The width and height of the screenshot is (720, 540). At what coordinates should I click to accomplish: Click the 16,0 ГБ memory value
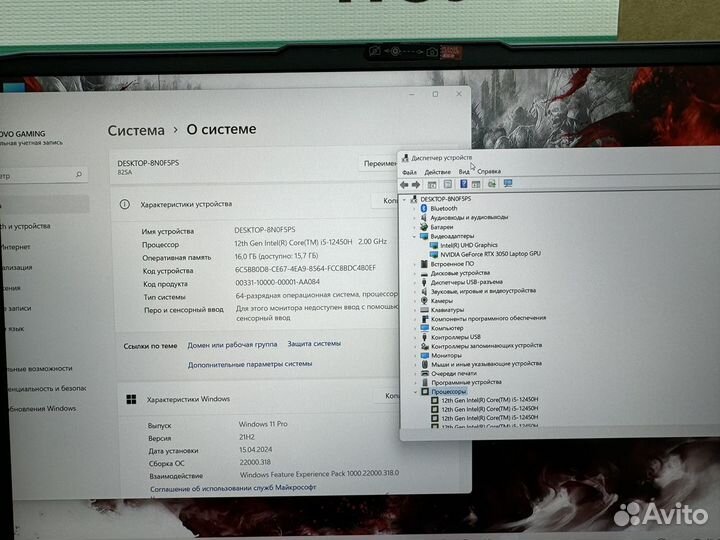pos(276,256)
